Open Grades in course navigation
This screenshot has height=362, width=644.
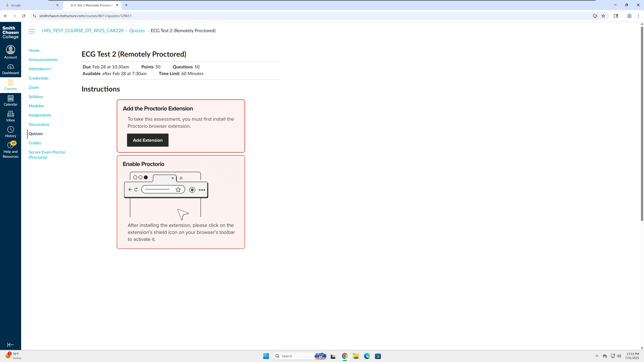(x=35, y=143)
